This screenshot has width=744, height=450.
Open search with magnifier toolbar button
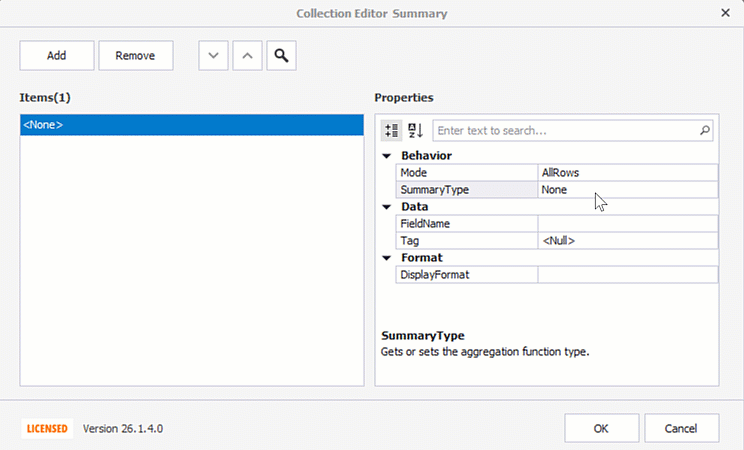281,56
